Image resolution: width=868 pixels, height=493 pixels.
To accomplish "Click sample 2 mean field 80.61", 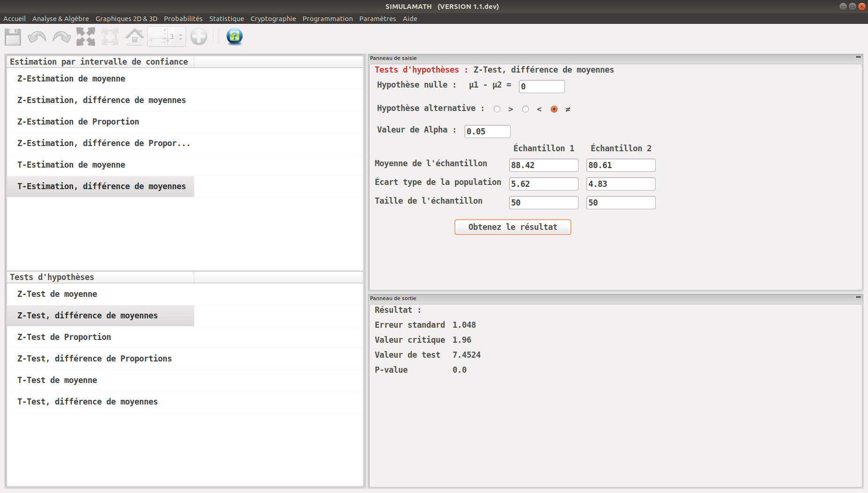I will [x=621, y=165].
